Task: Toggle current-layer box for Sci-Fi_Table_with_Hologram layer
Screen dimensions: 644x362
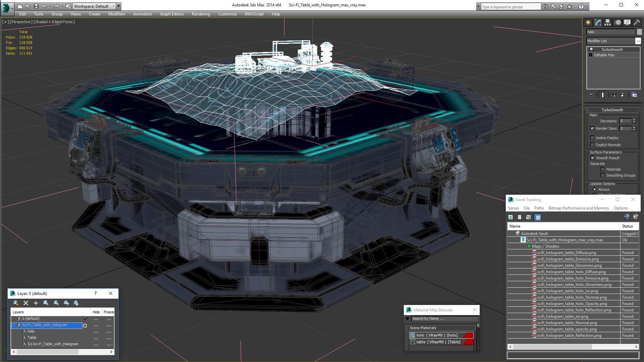Action: pos(85,325)
